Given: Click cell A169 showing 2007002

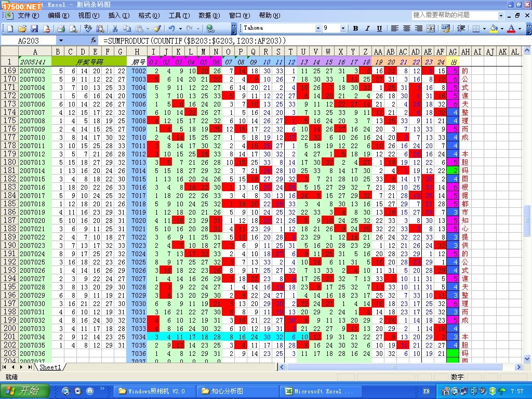Looking at the screenshot, I should pyautogui.click(x=35, y=71).
